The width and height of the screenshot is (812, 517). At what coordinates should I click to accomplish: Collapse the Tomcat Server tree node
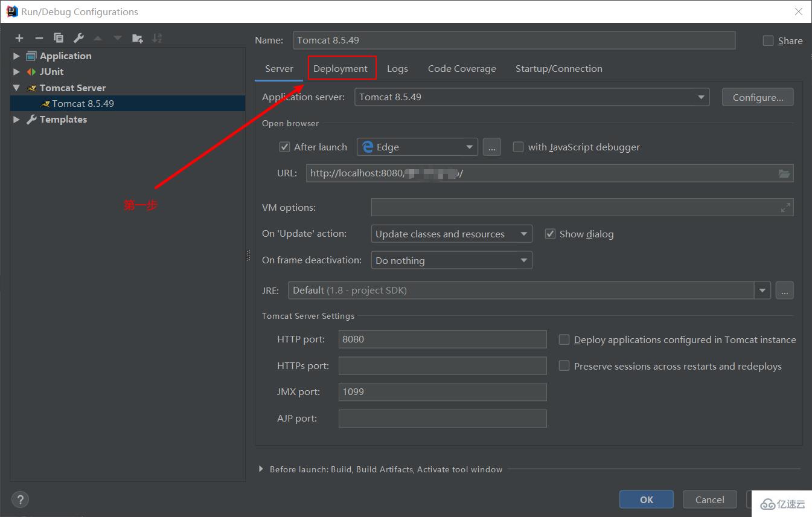[x=16, y=88]
